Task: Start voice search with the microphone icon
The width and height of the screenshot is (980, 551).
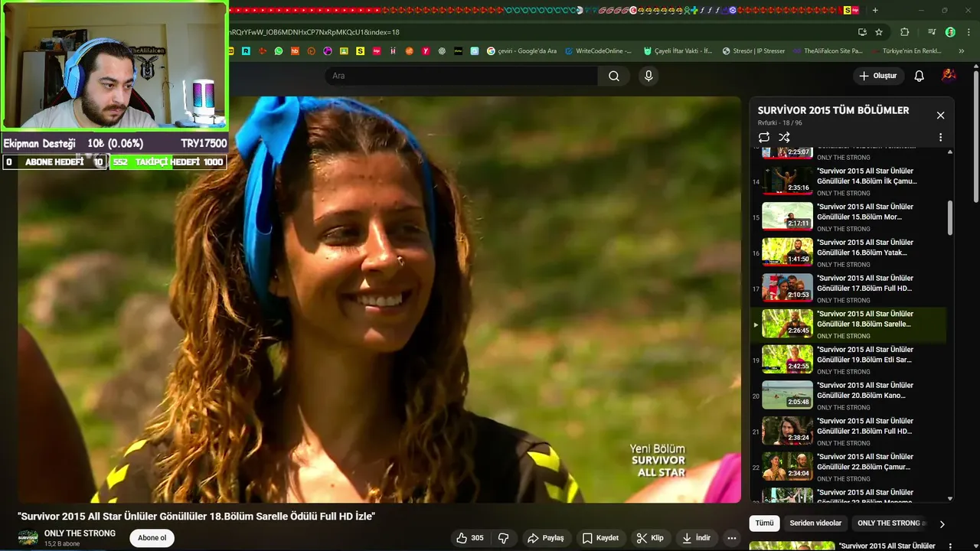Action: click(648, 76)
